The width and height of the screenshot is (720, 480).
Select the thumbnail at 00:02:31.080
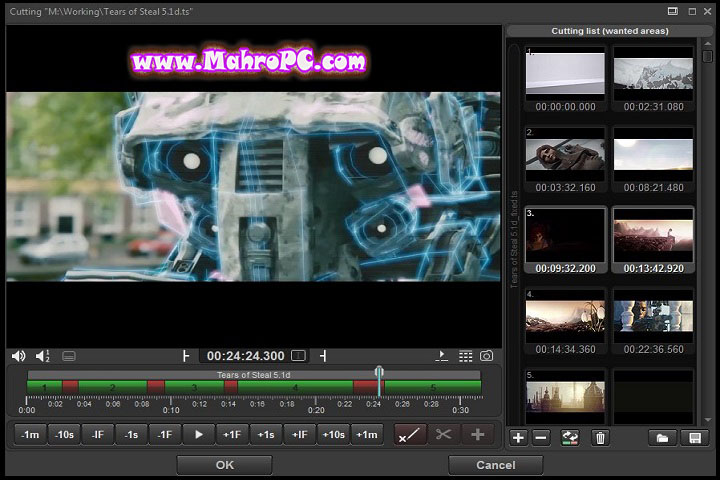coord(653,79)
